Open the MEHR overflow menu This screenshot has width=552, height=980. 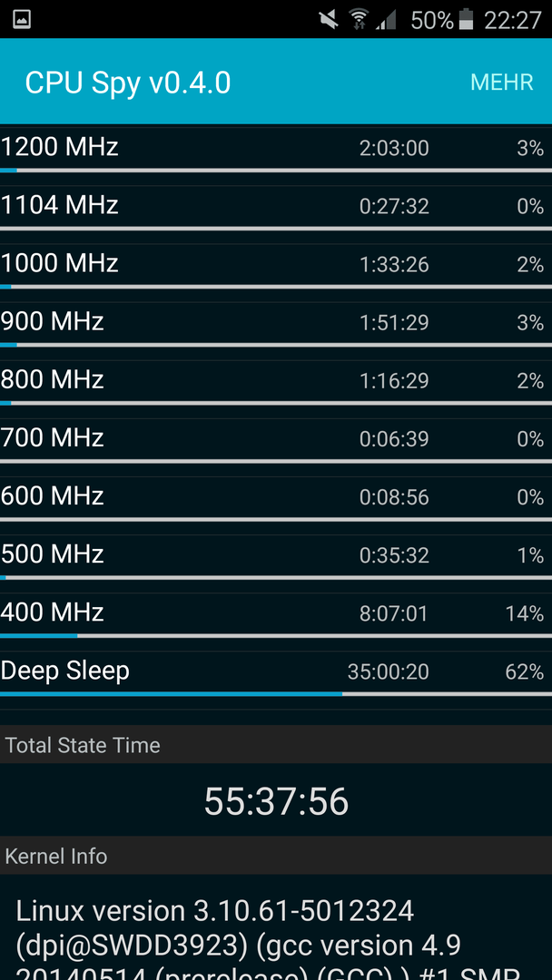click(x=501, y=82)
